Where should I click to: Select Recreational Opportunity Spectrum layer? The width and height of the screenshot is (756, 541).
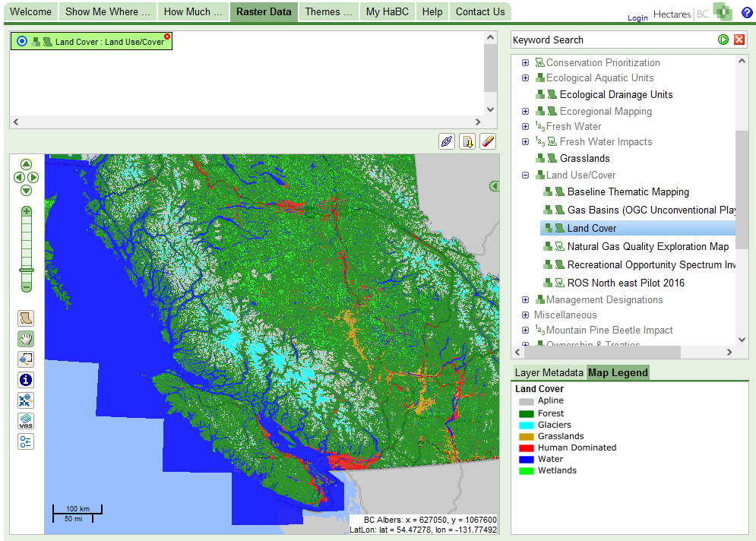pos(651,264)
